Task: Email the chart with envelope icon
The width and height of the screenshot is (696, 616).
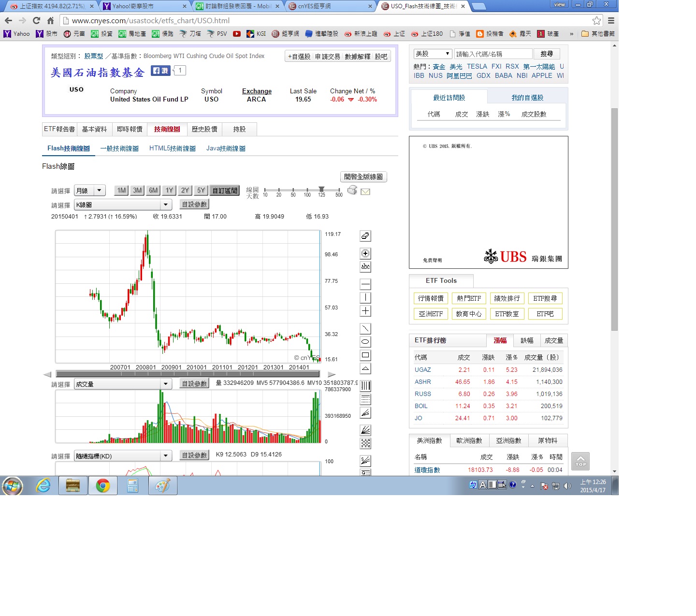Action: click(365, 191)
